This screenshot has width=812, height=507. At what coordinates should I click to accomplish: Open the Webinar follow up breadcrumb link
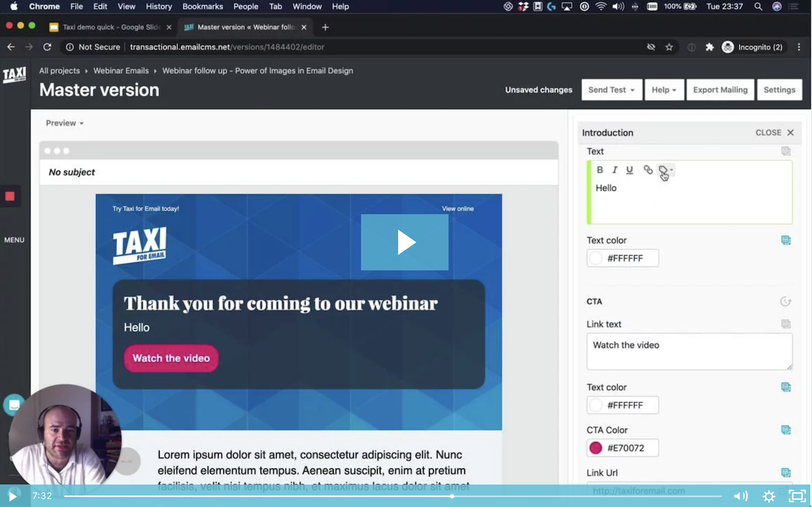tap(258, 70)
